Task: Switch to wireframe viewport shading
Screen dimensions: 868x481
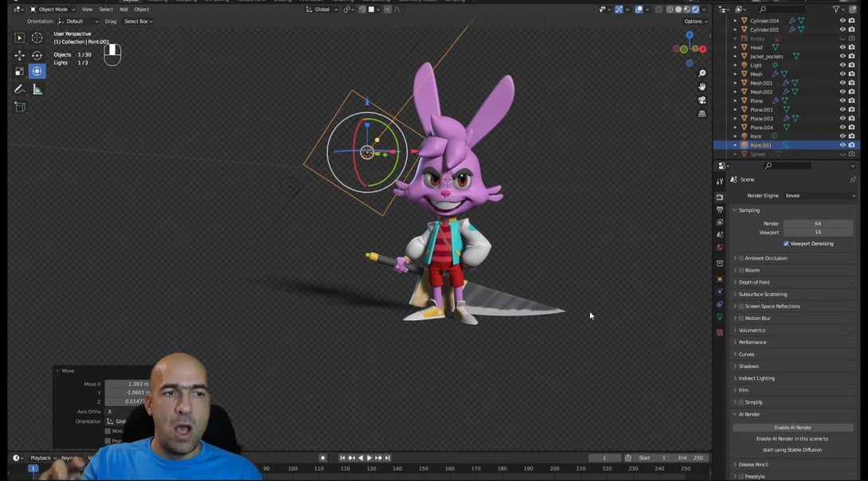Action: (x=670, y=10)
